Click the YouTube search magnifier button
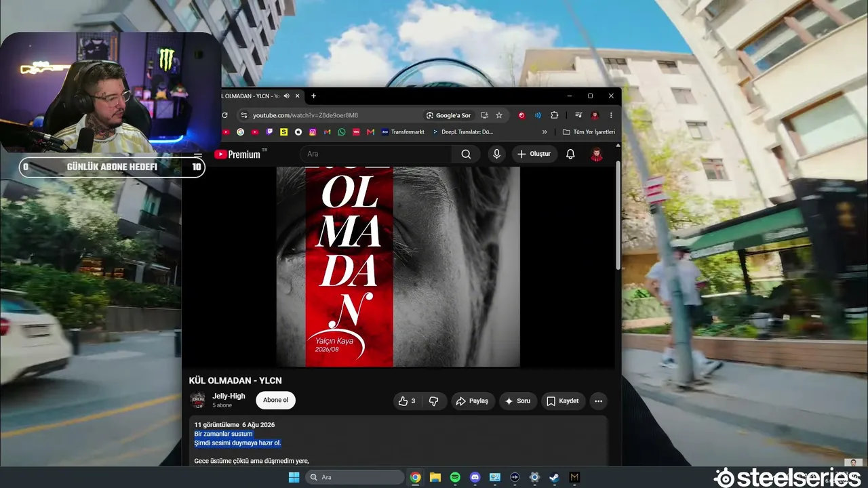 pyautogui.click(x=466, y=154)
